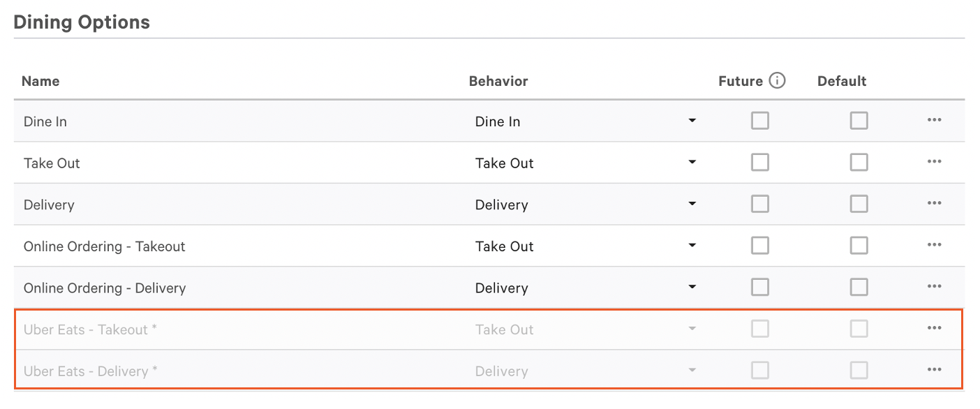Click the Name column header

40,80
